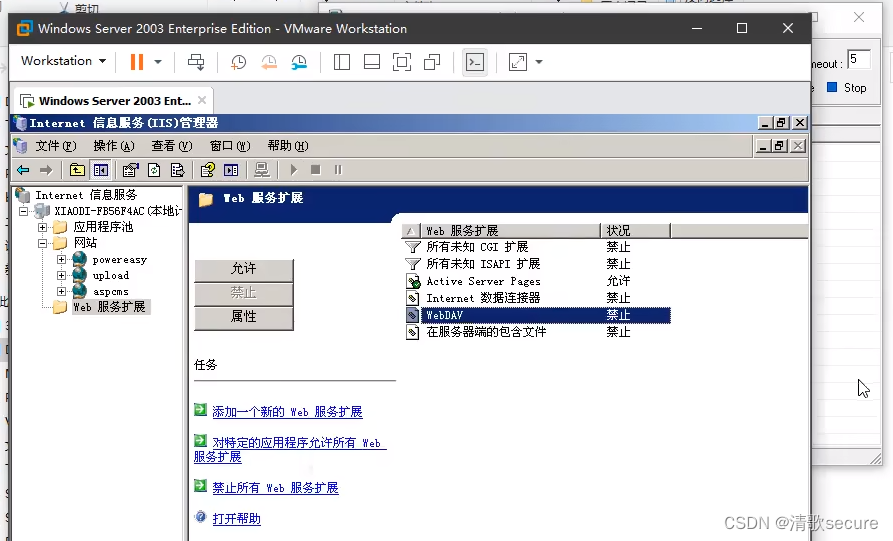This screenshot has width=893, height=541.
Task: Expand the aspcms site node
Action: pos(62,291)
